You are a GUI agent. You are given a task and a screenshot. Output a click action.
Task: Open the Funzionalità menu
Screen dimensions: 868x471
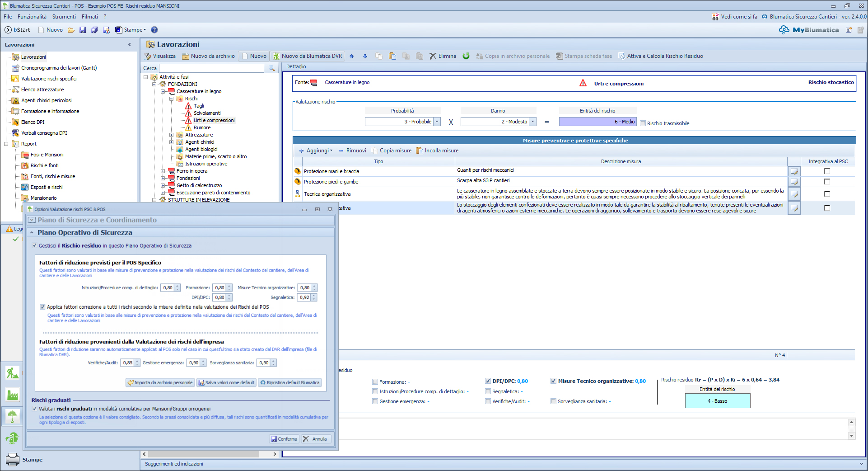tap(32, 17)
